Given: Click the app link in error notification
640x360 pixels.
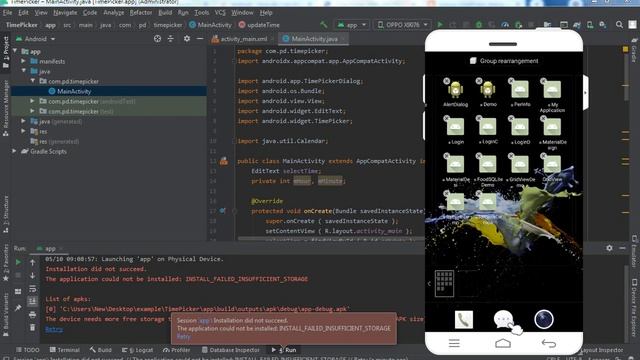Looking at the screenshot, I should tap(204, 321).
